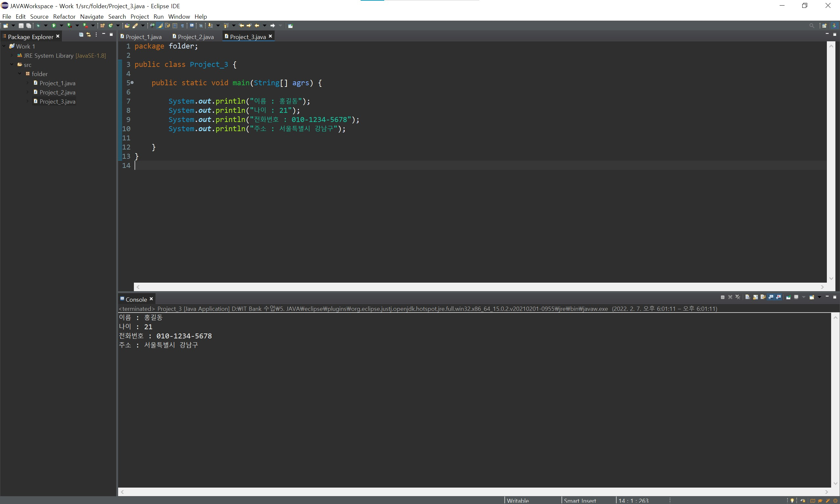
Task: Click the Open Type icon in toolbar
Action: tap(127, 26)
